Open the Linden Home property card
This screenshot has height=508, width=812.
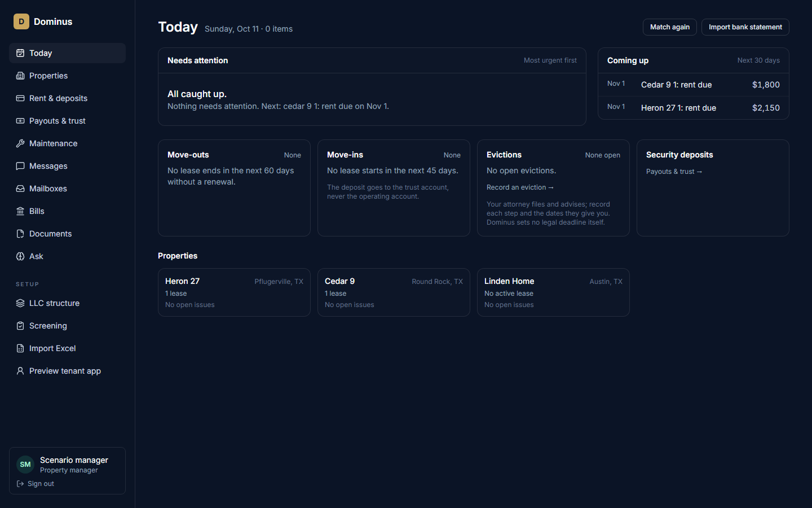[x=553, y=292]
